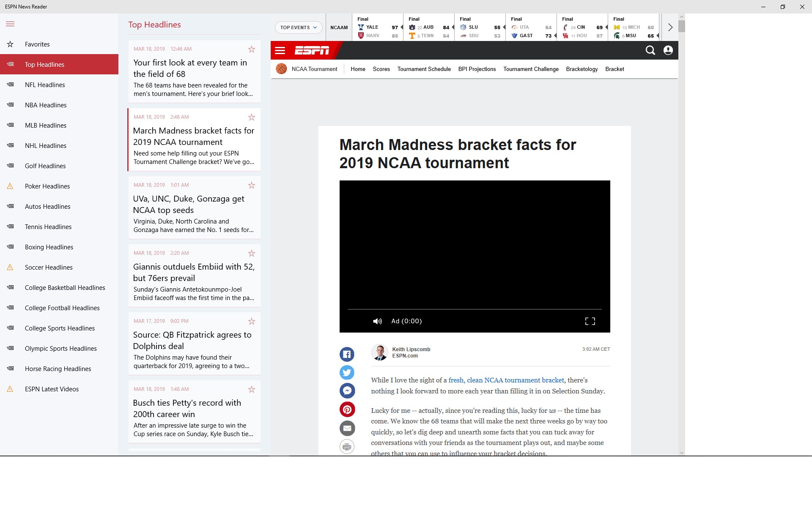
Task: Open NBA Headlines in sidebar
Action: click(x=46, y=105)
